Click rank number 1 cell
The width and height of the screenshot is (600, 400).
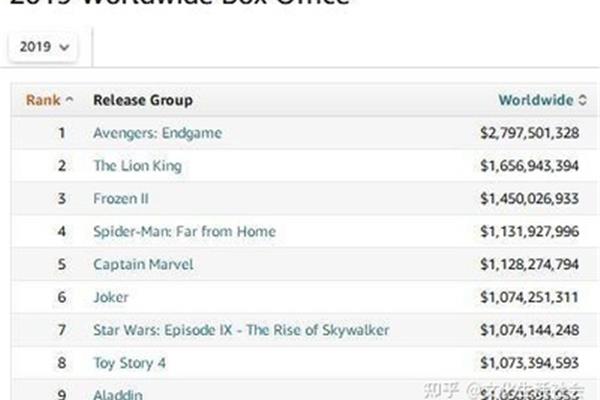pos(62,133)
